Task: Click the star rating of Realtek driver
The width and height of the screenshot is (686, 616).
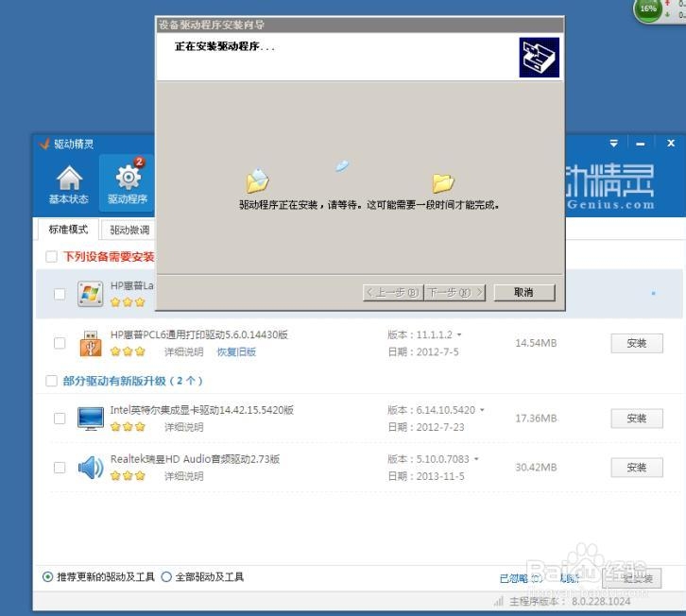Action: coord(128,475)
